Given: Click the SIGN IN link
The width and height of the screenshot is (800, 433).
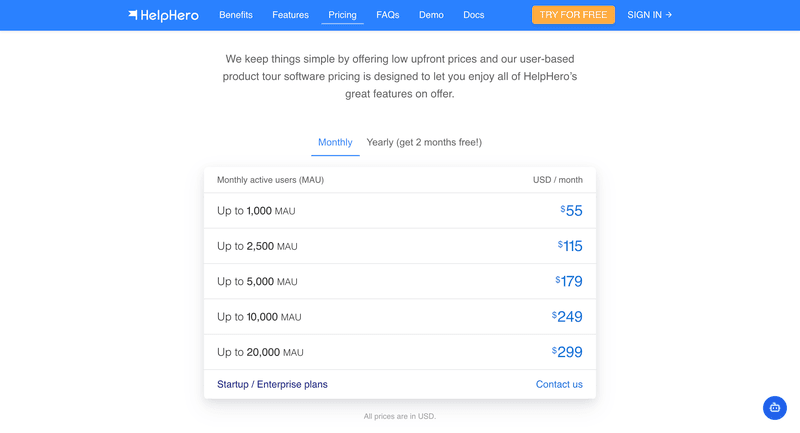Looking at the screenshot, I should [x=649, y=15].
